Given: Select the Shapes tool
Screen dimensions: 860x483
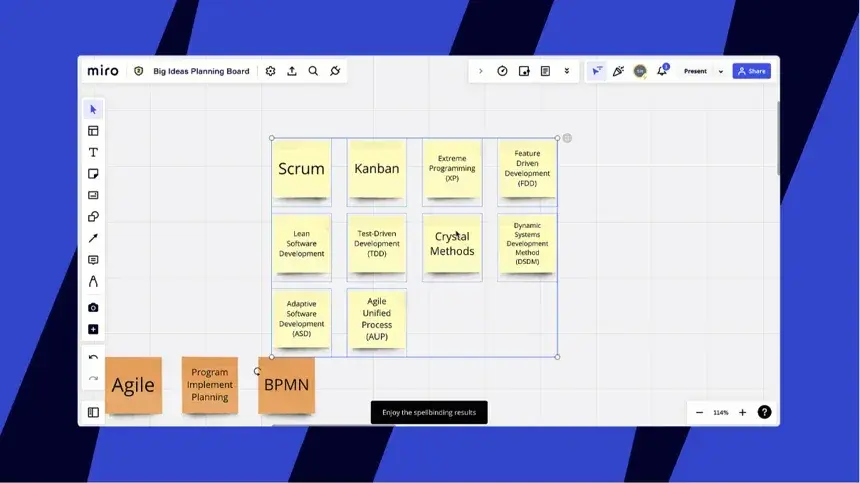Looking at the screenshot, I should (93, 217).
